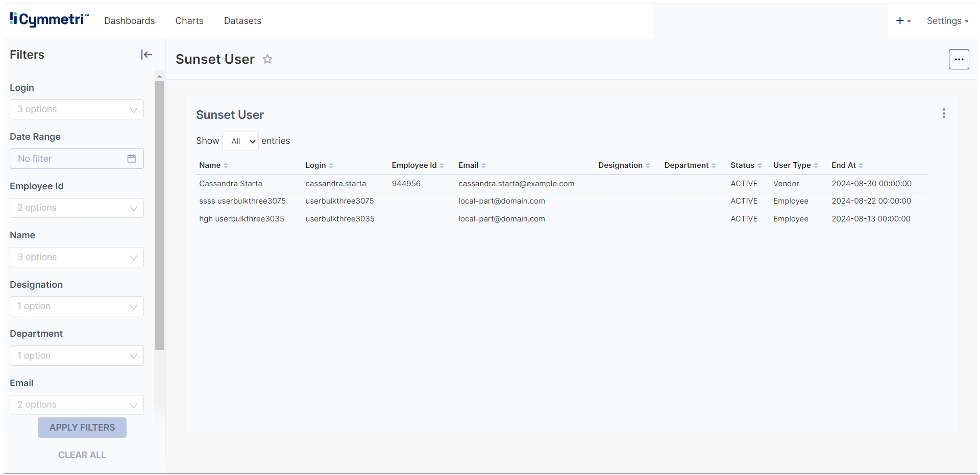Open the Datasets page
This screenshot has width=980, height=475.
tap(242, 21)
